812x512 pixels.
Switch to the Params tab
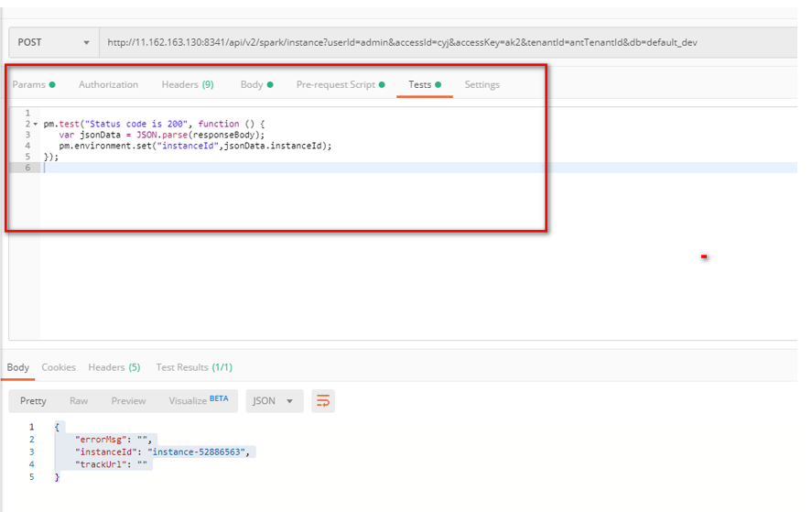click(34, 84)
